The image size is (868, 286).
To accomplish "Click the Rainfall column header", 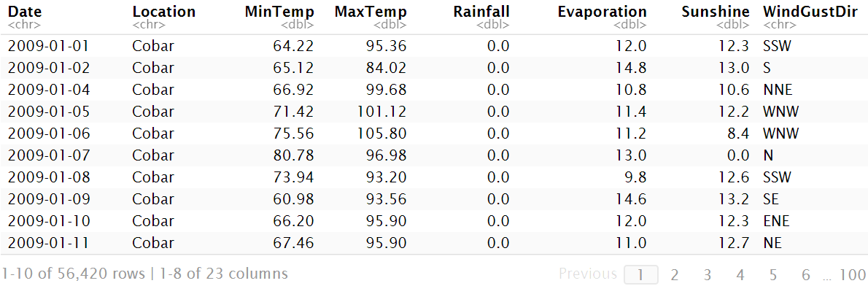I will coord(481,12).
